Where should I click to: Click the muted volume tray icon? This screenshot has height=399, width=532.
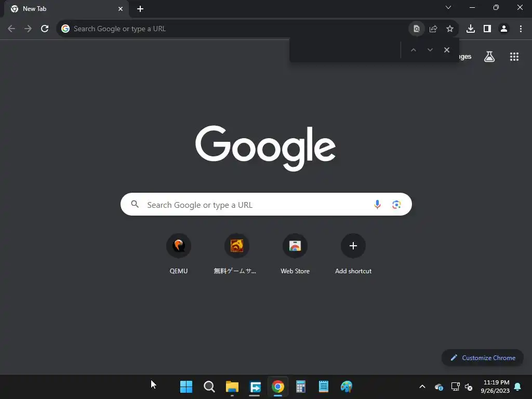[x=469, y=387]
